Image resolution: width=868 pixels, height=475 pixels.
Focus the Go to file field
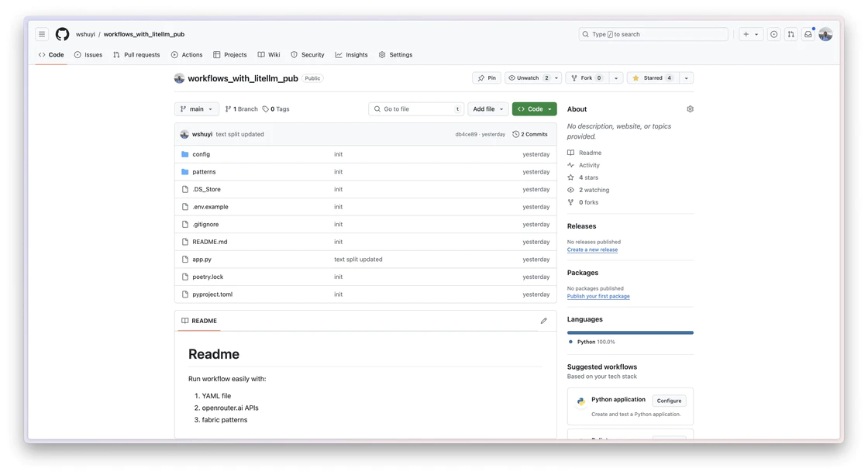[415, 109]
